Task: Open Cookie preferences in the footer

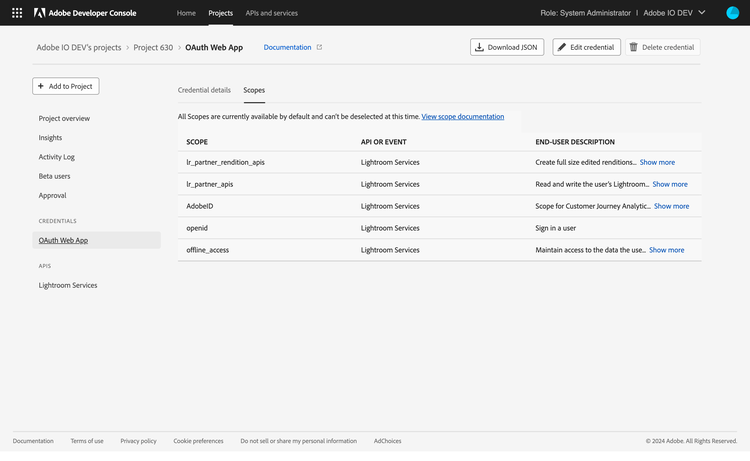Action: click(x=198, y=441)
